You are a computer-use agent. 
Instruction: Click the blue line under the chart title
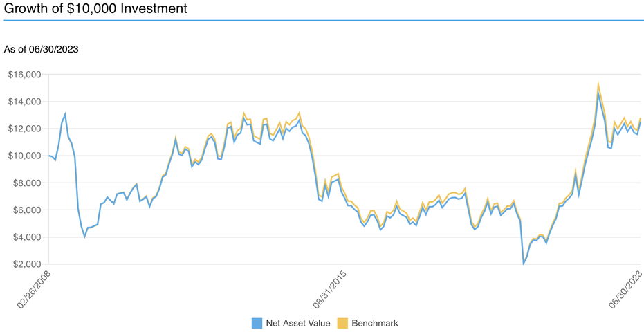tap(322, 21)
